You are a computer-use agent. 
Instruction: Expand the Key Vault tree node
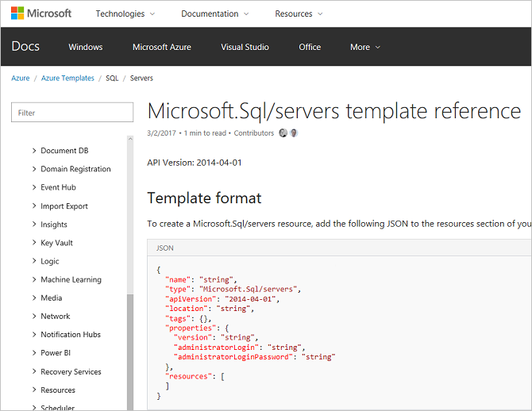coord(34,243)
